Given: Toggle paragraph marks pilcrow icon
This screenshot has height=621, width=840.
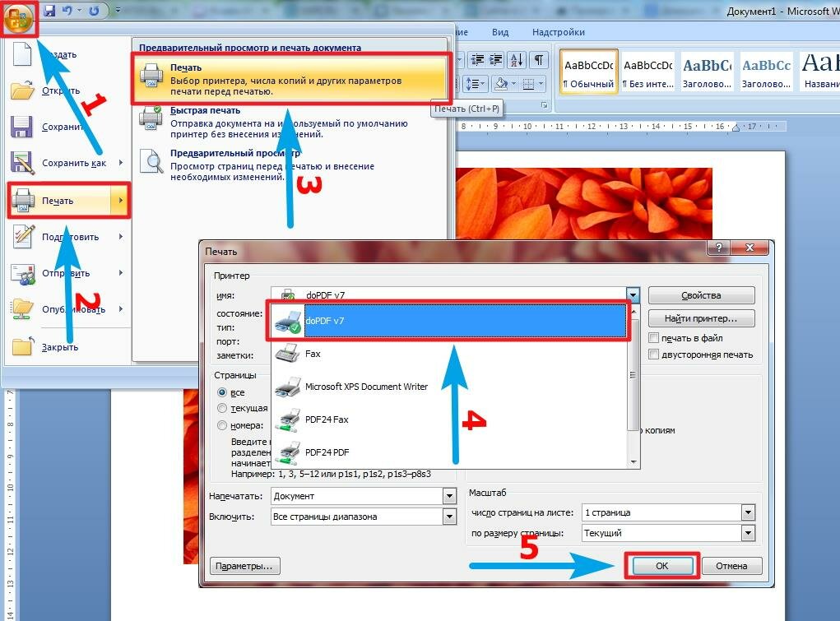Looking at the screenshot, I should [539, 60].
